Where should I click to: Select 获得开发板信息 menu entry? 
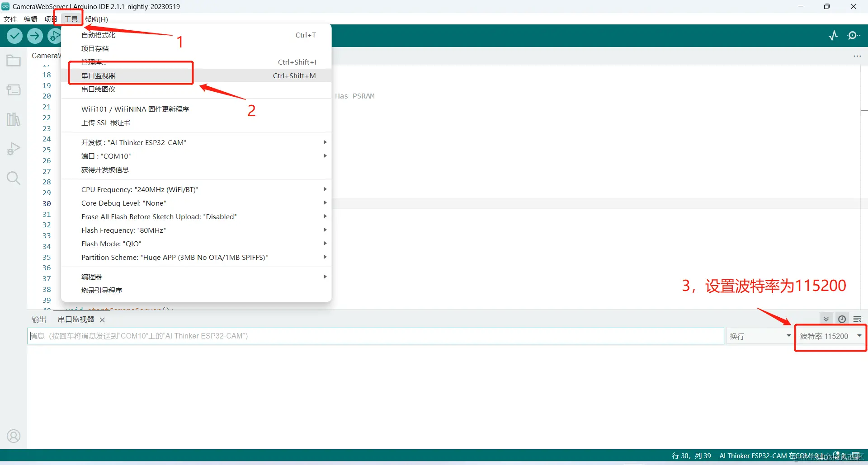pyautogui.click(x=196, y=169)
